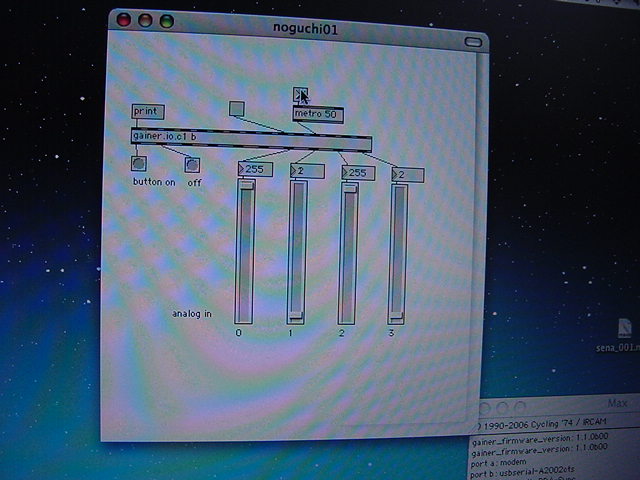Select the metro 50 object
The height and width of the screenshot is (480, 640).
pos(318,114)
